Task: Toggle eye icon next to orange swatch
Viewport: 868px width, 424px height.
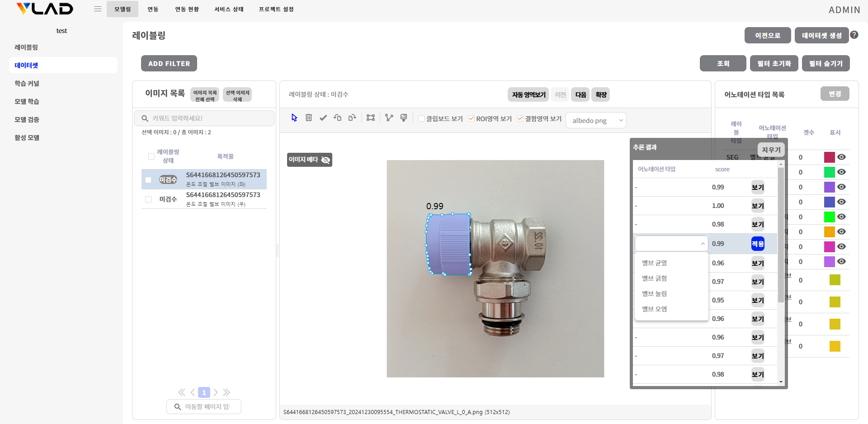Action: pos(841,231)
